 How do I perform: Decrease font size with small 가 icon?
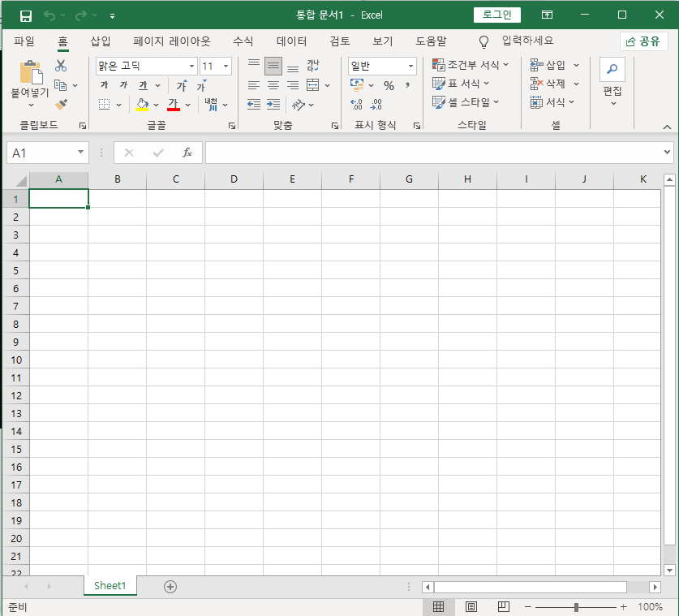click(201, 86)
